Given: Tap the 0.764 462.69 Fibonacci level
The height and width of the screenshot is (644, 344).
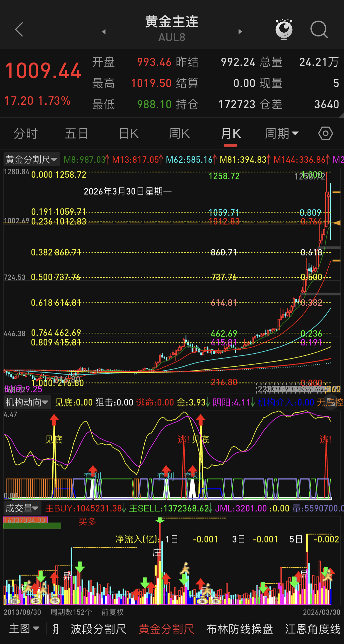Looking at the screenshot, I should coord(56,333).
